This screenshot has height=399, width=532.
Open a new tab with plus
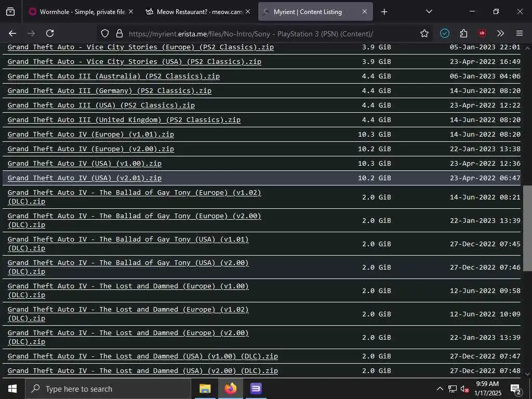click(x=384, y=12)
